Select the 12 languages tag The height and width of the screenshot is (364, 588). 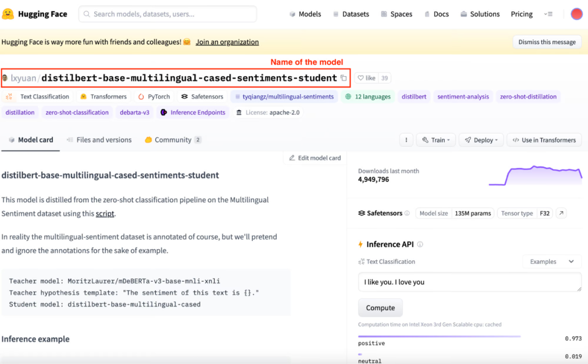pyautogui.click(x=368, y=97)
